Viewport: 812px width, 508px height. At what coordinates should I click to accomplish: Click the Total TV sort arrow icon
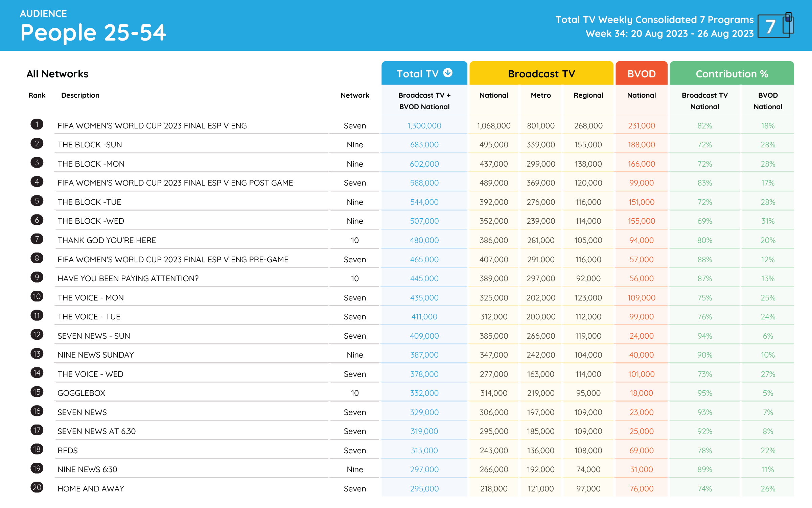448,73
